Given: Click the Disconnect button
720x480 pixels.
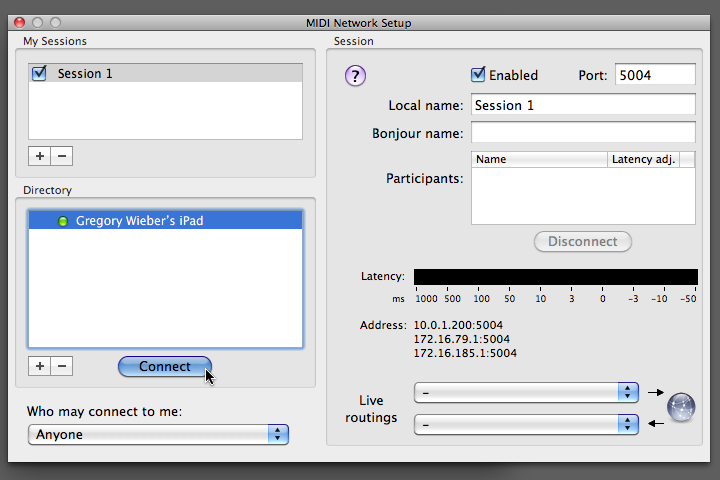Looking at the screenshot, I should point(583,241).
